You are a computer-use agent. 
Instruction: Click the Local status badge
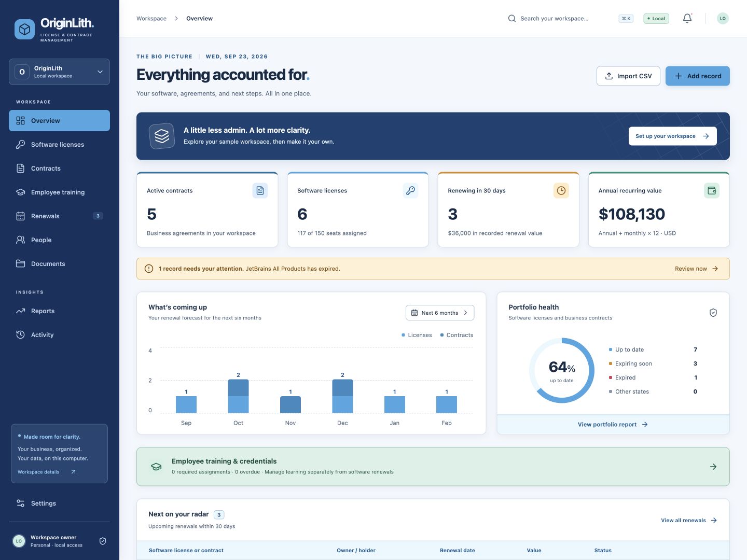point(656,18)
